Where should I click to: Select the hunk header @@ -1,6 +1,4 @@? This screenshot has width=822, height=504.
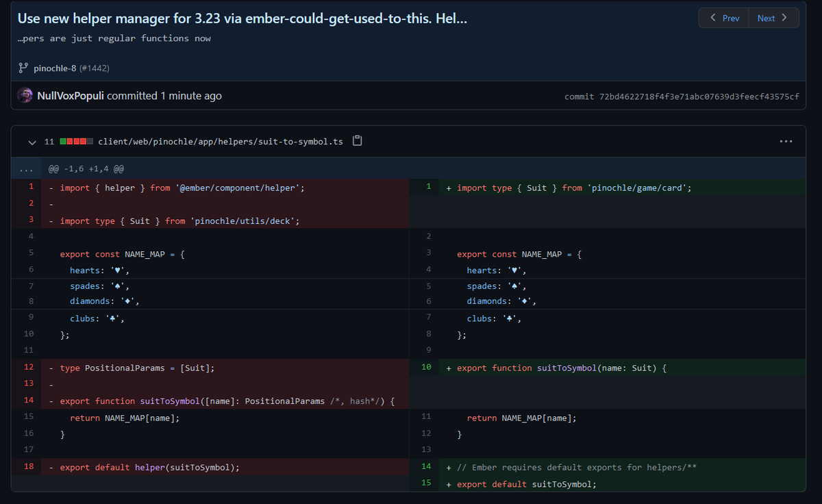(86, 168)
